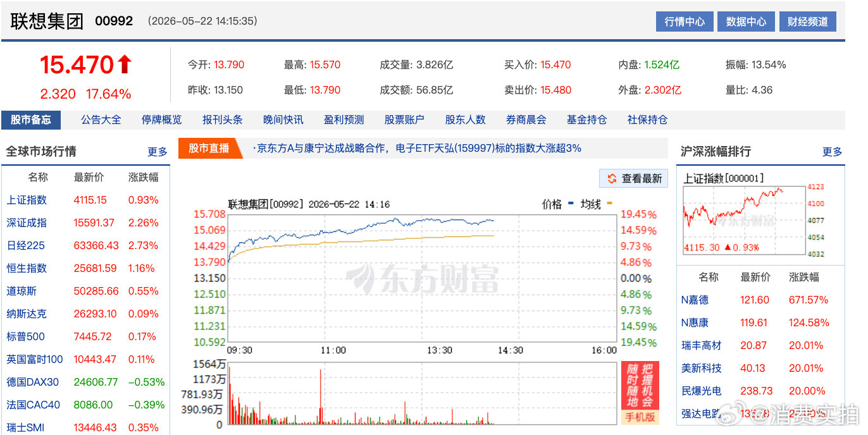Open the 股东人数 tab
This screenshot has width=868, height=435.
pos(465,119)
